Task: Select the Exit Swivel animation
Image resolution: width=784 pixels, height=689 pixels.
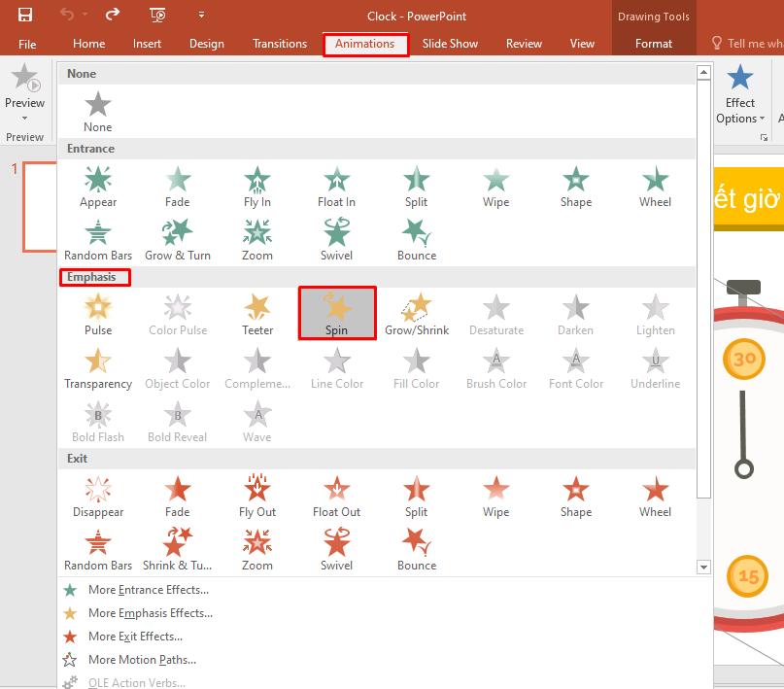Action: (336, 550)
